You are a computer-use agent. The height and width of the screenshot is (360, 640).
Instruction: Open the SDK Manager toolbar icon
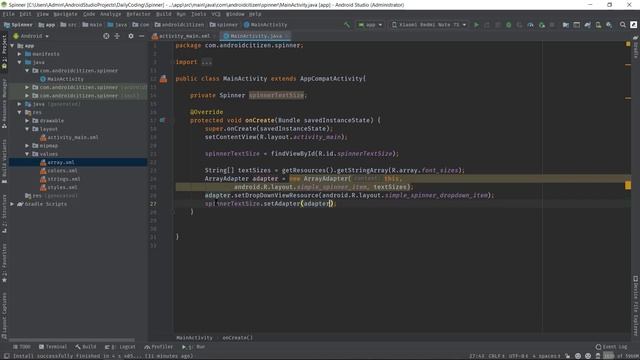pos(609,25)
